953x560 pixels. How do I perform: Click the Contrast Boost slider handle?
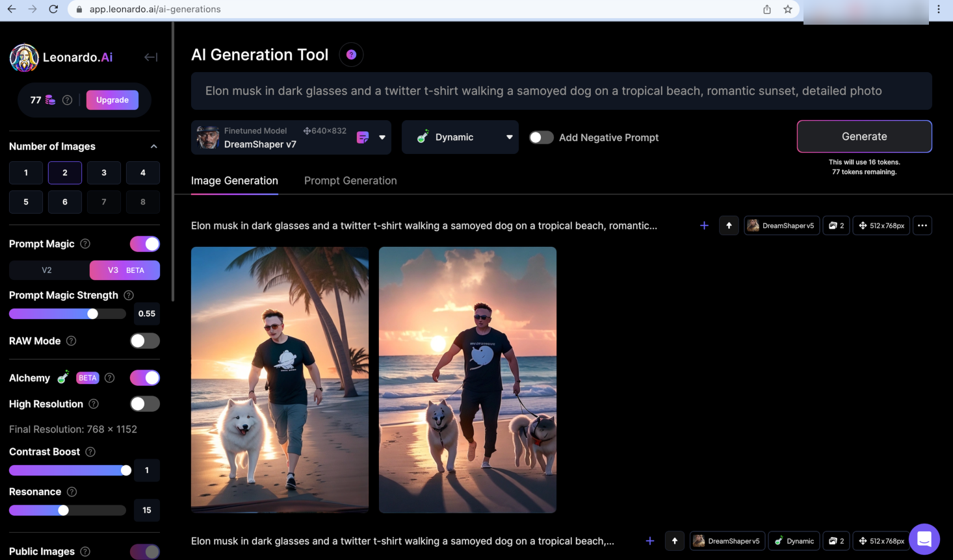coord(126,470)
